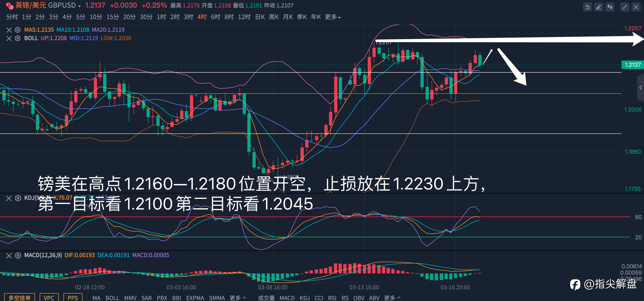Switch to the 日K timeframe tab

tap(260, 17)
